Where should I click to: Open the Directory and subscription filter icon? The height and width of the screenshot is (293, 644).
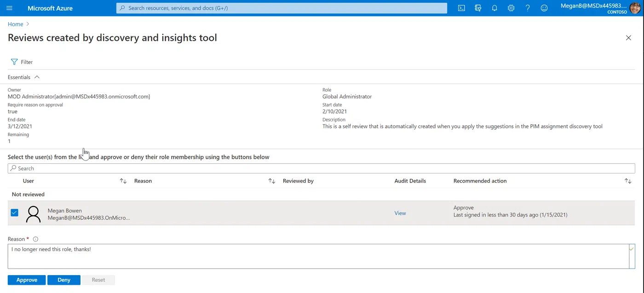[x=478, y=8]
